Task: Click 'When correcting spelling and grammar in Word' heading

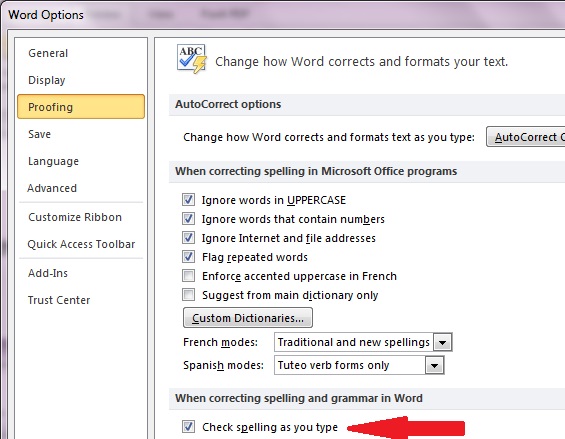Action: 299,398
